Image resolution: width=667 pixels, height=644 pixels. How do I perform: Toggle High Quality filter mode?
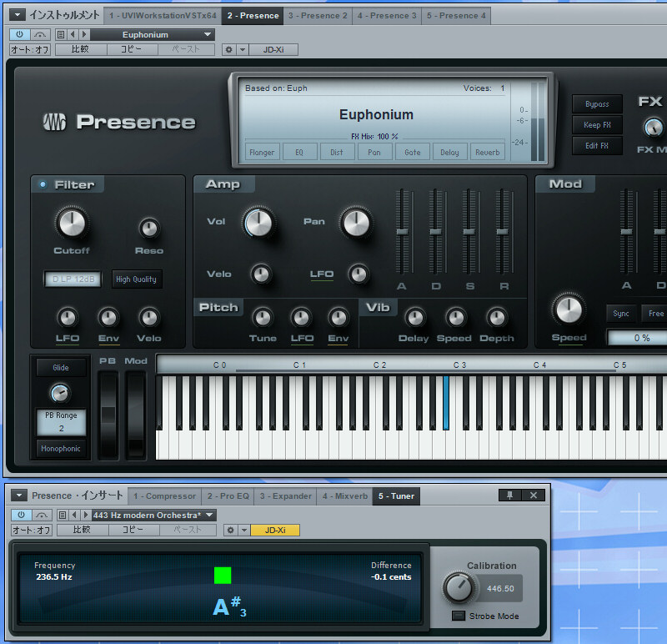pos(137,279)
